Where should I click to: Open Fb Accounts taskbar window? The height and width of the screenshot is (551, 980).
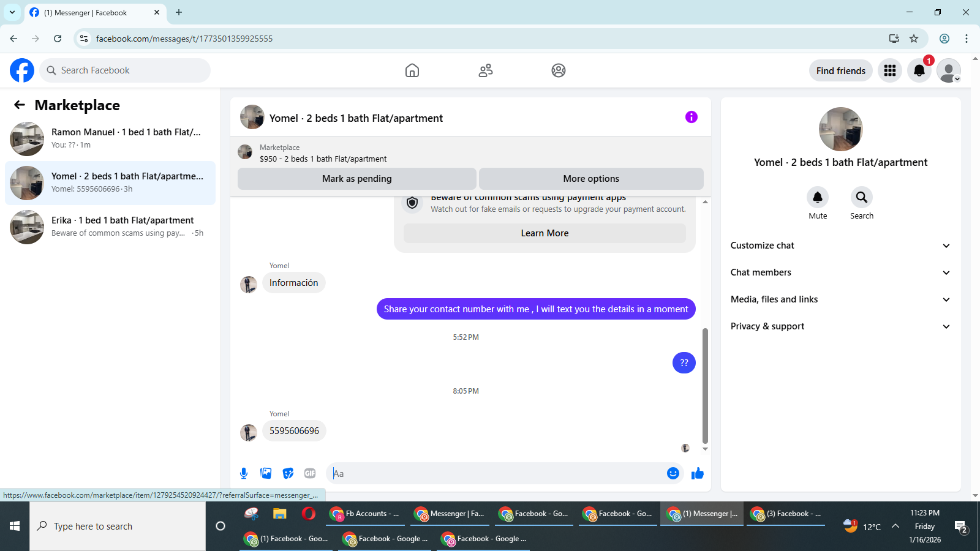point(365,514)
